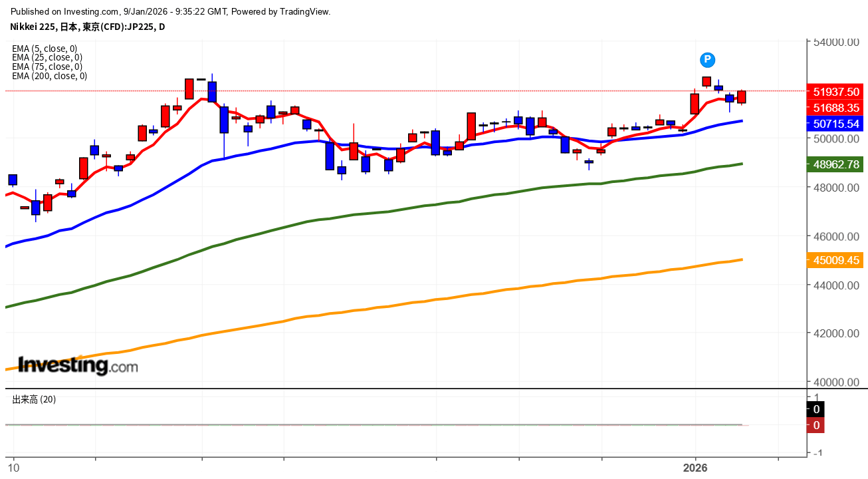Viewport: 868px width, 479px height.
Task: Click the 2026 label on the time axis
Action: [x=695, y=468]
